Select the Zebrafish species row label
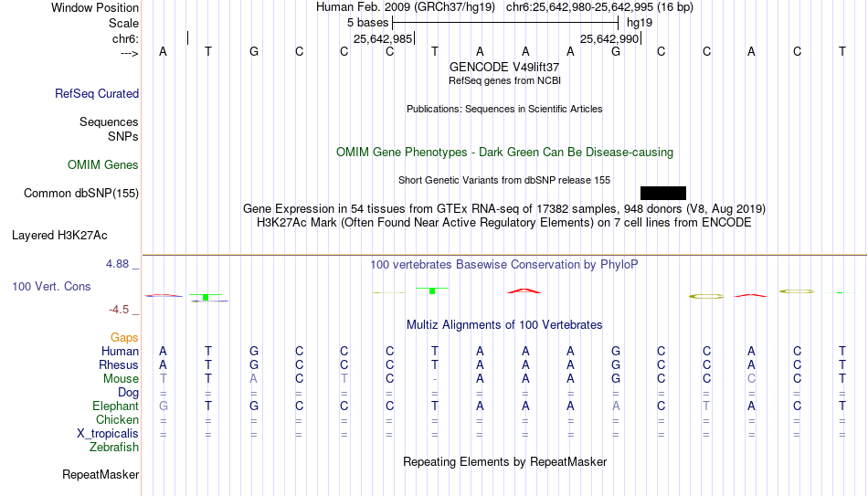Viewport: 868px width, 496px height. click(x=114, y=447)
